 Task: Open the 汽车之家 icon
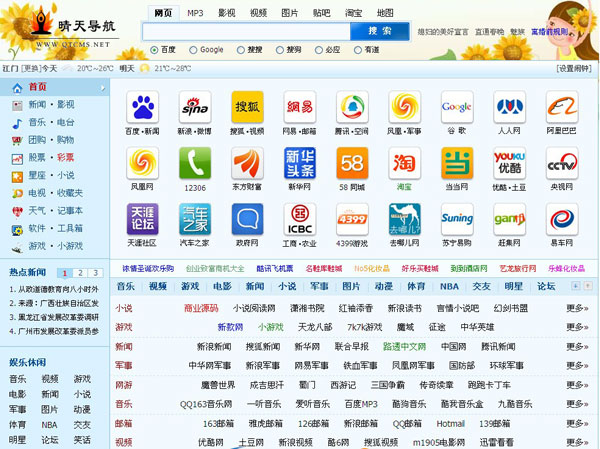point(195,219)
